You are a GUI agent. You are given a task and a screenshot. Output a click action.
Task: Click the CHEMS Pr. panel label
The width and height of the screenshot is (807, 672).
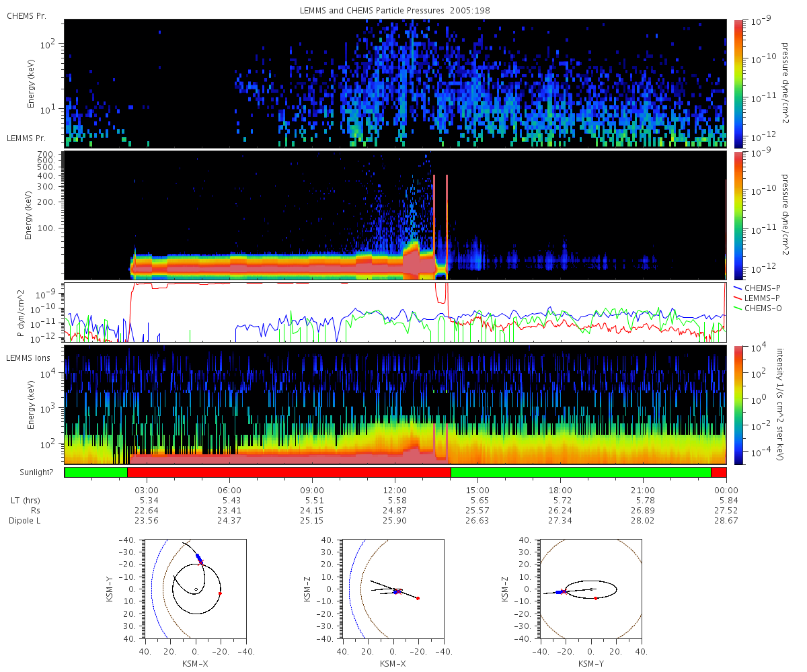click(26, 15)
